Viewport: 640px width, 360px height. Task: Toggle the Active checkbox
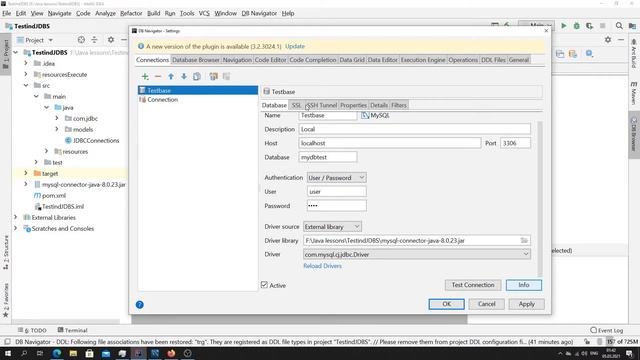pyautogui.click(x=264, y=285)
